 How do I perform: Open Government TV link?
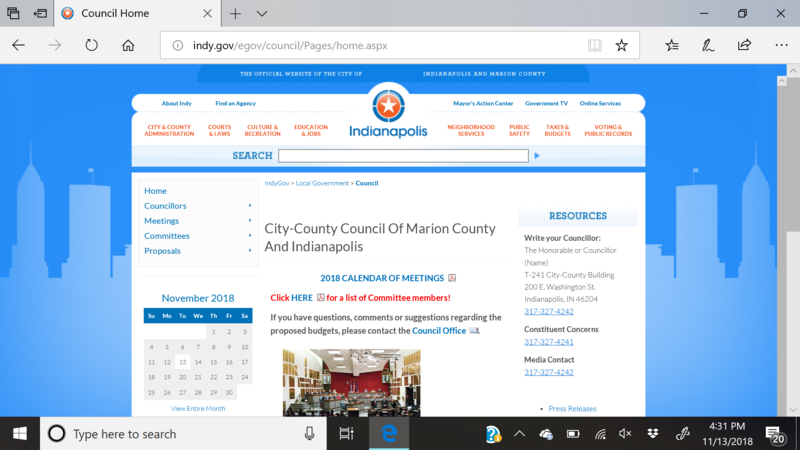tap(546, 104)
